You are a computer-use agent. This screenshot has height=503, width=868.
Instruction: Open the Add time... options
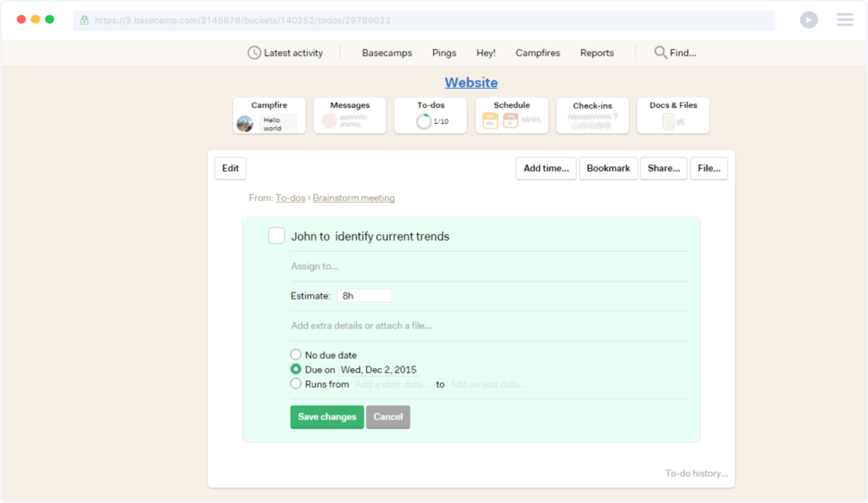tap(545, 168)
